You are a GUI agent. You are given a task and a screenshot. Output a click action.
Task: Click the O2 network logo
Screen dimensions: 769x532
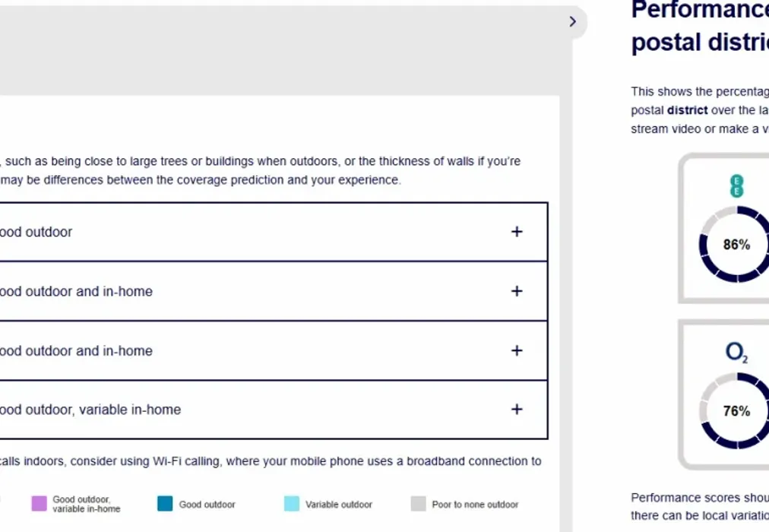(736, 352)
